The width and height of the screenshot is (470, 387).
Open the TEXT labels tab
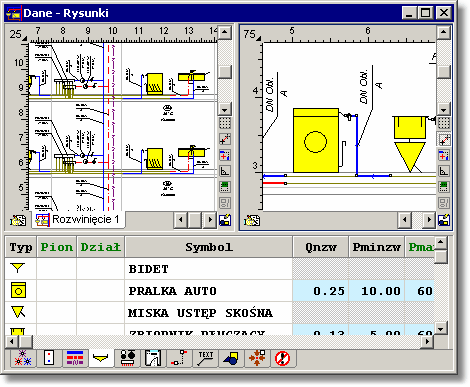coord(205,358)
